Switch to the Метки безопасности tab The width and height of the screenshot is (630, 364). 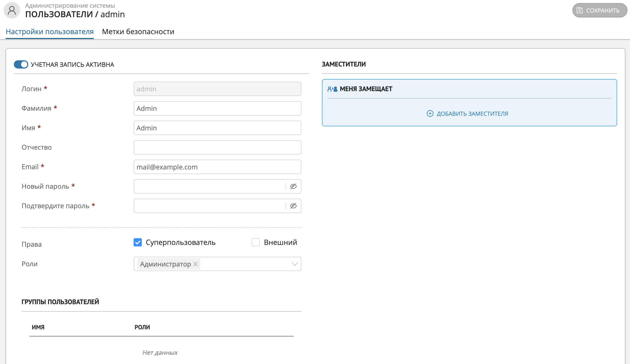pos(138,32)
